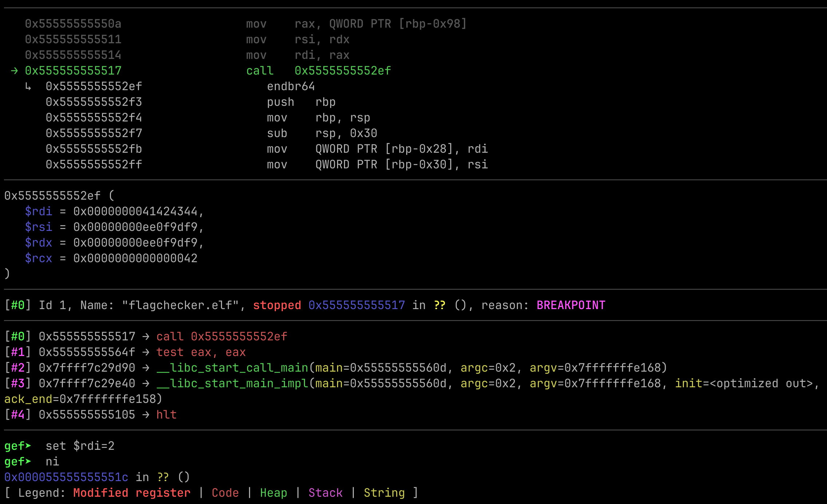
Task: Click the highlighted address 0x555555555517
Action: tap(73, 71)
